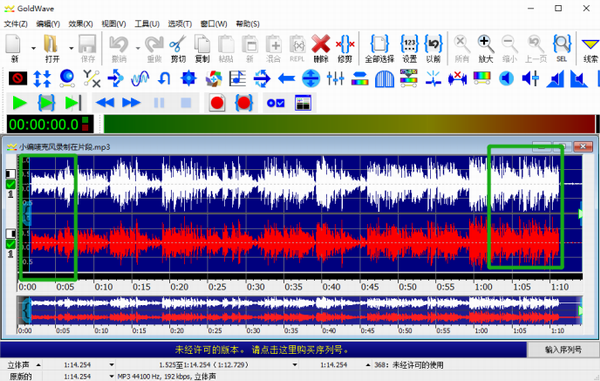Open the selection Settings (设置) icon

(409, 44)
